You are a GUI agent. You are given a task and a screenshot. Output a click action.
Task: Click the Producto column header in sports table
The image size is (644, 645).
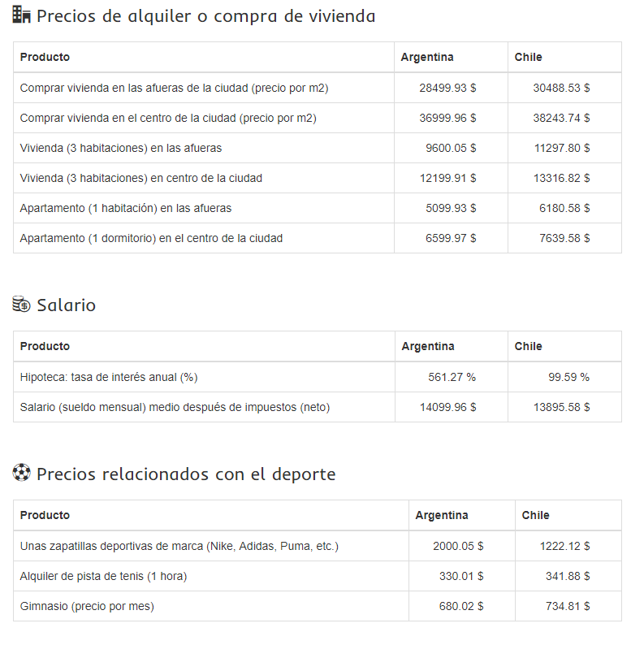[x=45, y=515]
